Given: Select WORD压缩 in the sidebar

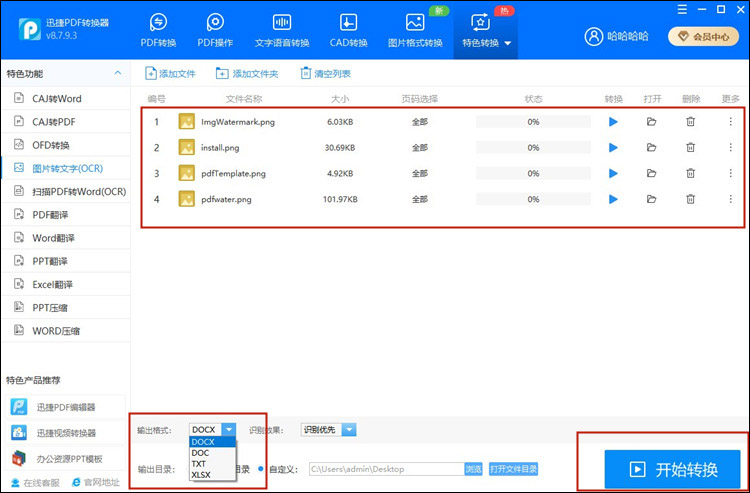Looking at the screenshot, I should [66, 331].
